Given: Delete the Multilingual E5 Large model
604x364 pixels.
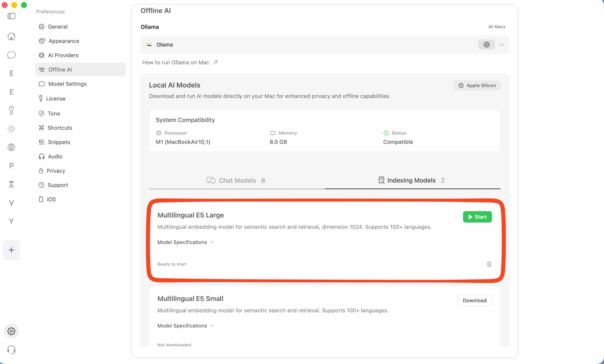Looking at the screenshot, I should (x=489, y=264).
